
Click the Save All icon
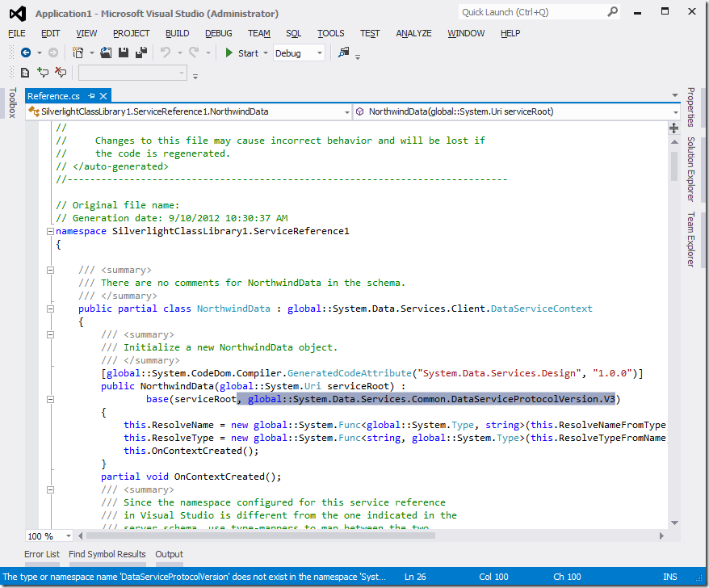click(x=141, y=53)
